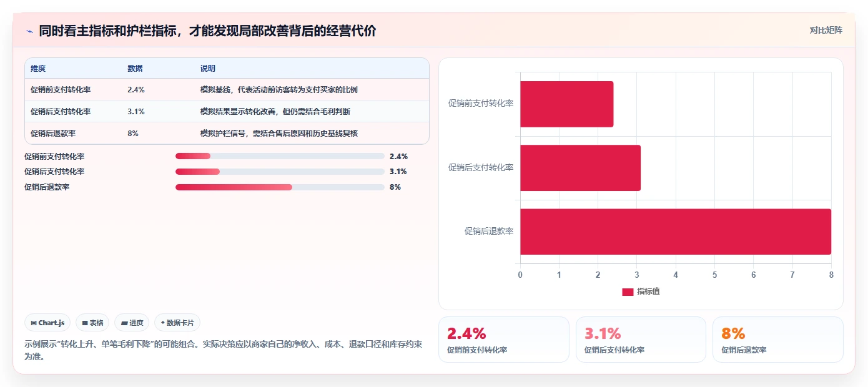This screenshot has width=868, height=387.
Task: Select table cell 促销后退款率
Action: click(53, 134)
